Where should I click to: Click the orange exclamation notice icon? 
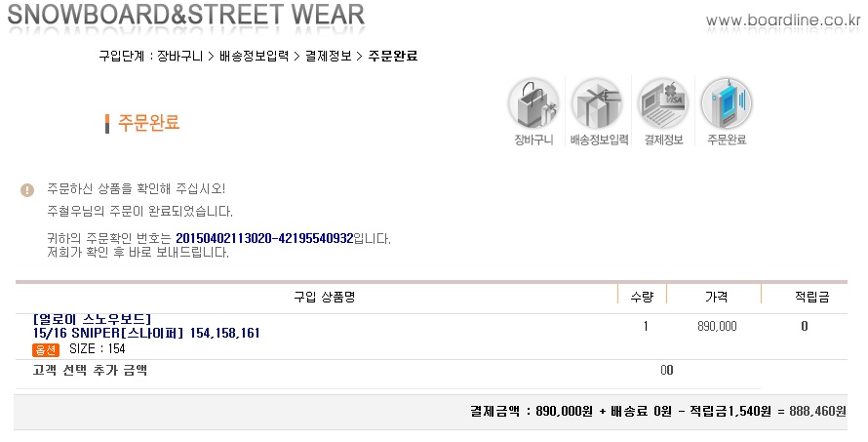point(27,190)
